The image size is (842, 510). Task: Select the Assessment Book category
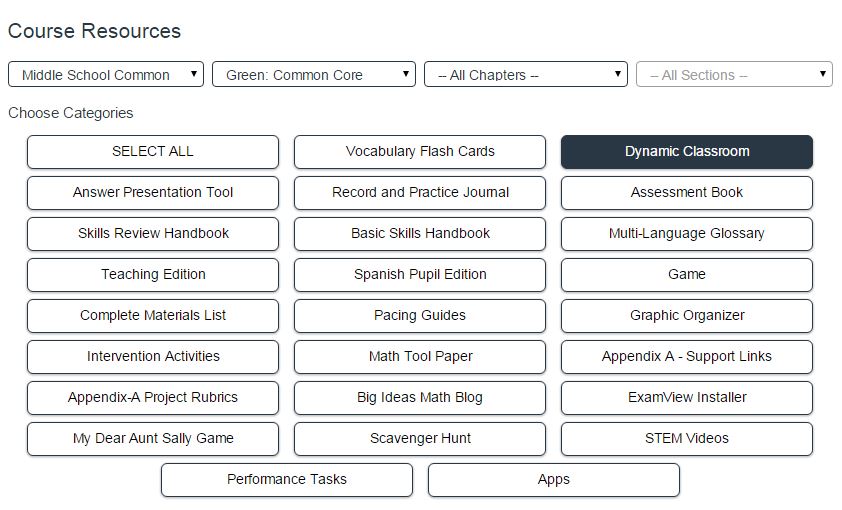687,193
